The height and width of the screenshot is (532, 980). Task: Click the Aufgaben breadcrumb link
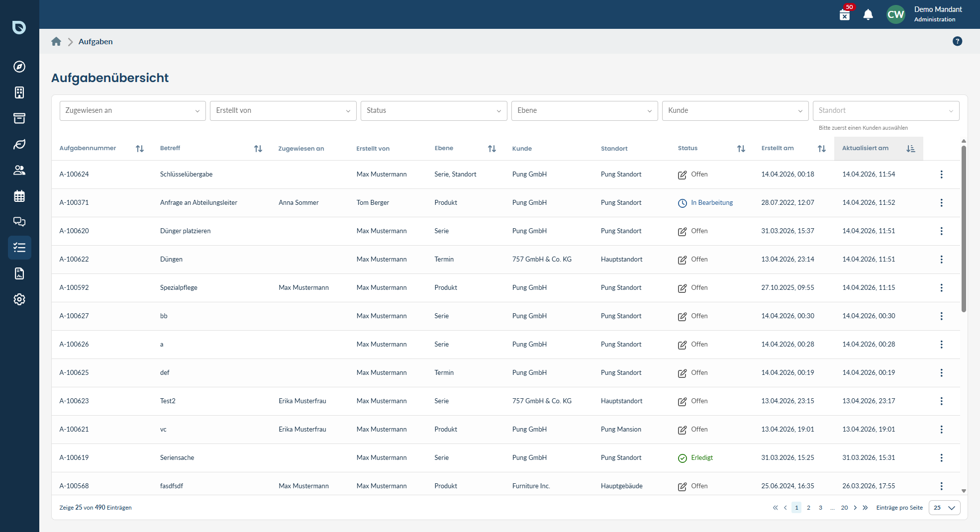tap(96, 42)
